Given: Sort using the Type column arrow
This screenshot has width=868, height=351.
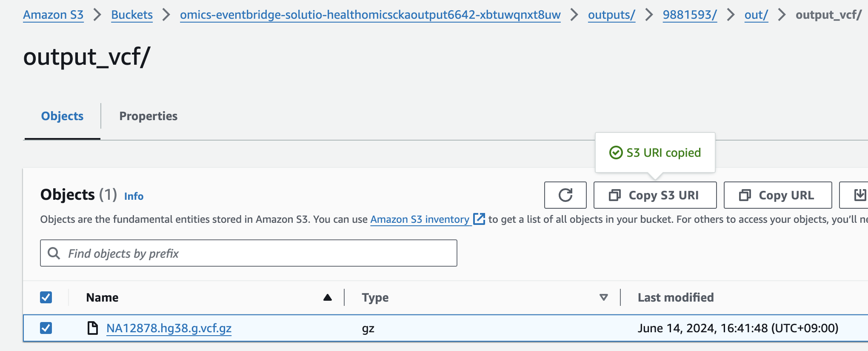Looking at the screenshot, I should pos(603,297).
